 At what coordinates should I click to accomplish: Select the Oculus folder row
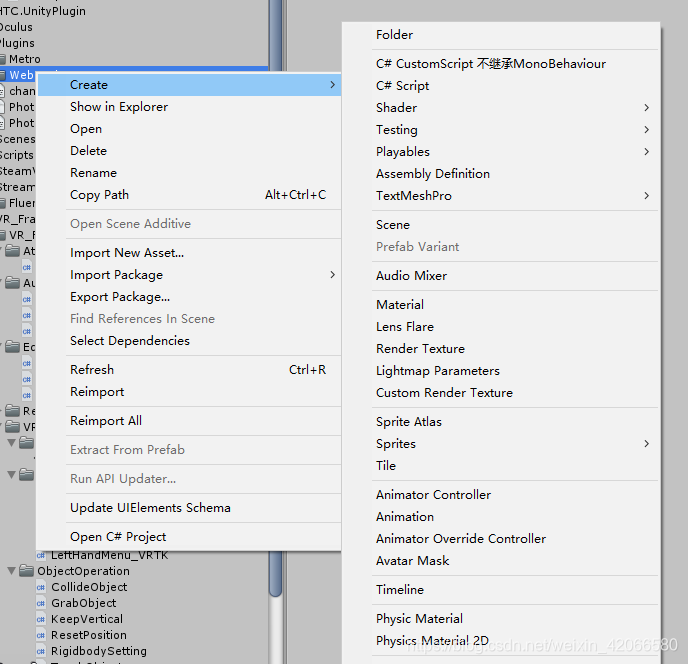point(134,27)
